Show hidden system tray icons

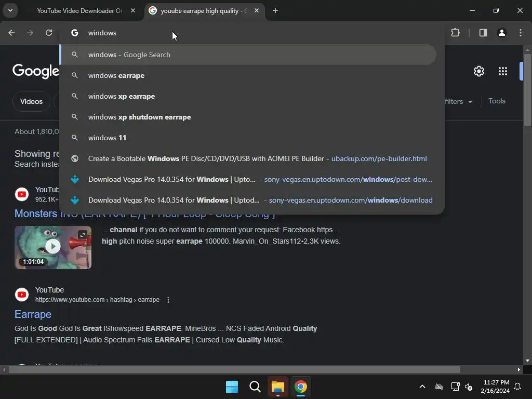[422, 387]
